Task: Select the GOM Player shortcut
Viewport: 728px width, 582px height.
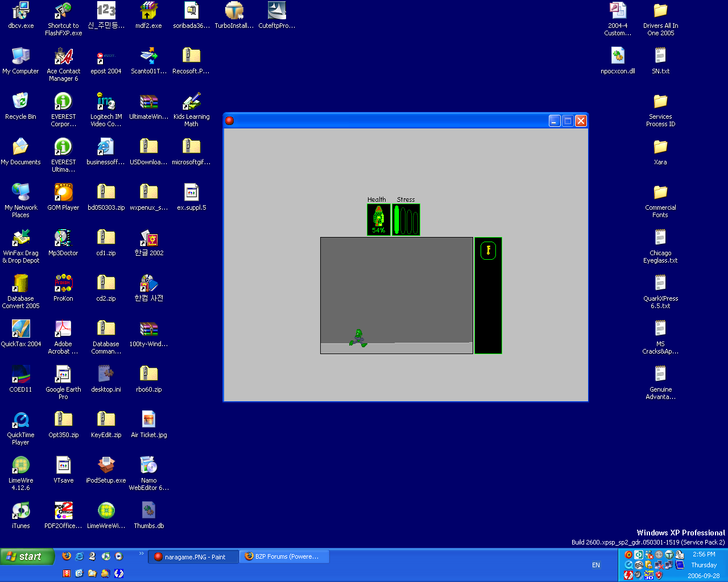Action: point(63,197)
